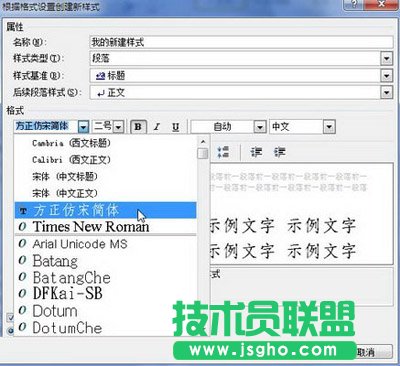Choose 宋体 (中文正文) in font list
Screen dimensions: 400x366
click(x=105, y=193)
